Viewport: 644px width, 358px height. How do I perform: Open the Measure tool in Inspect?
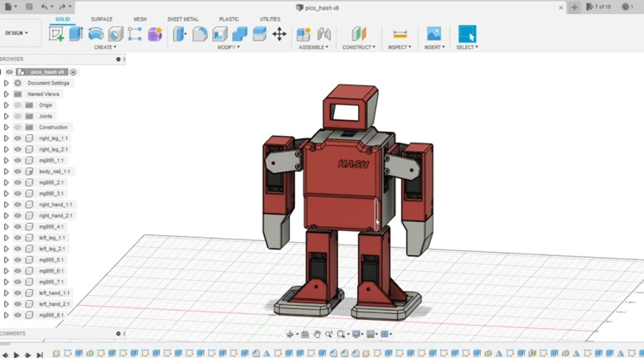[399, 34]
